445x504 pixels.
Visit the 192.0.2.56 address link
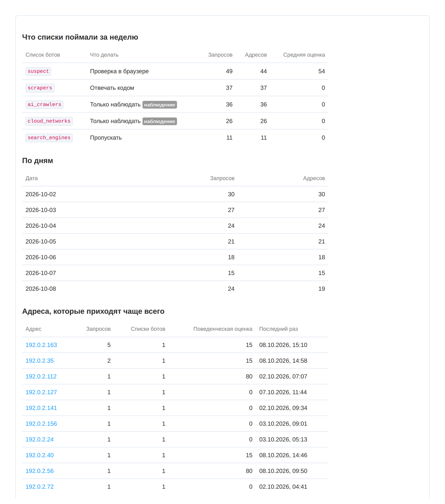(40, 471)
